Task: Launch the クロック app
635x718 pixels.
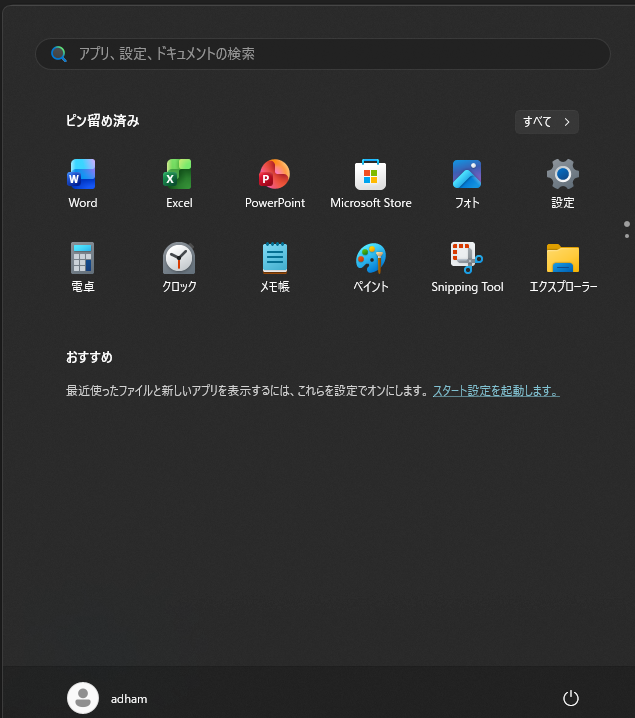Action: point(179,267)
